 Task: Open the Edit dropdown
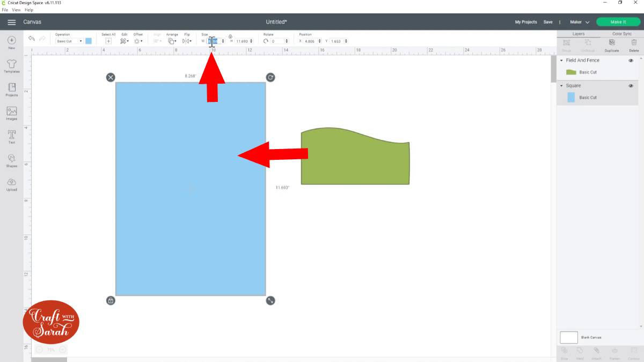coord(125,41)
